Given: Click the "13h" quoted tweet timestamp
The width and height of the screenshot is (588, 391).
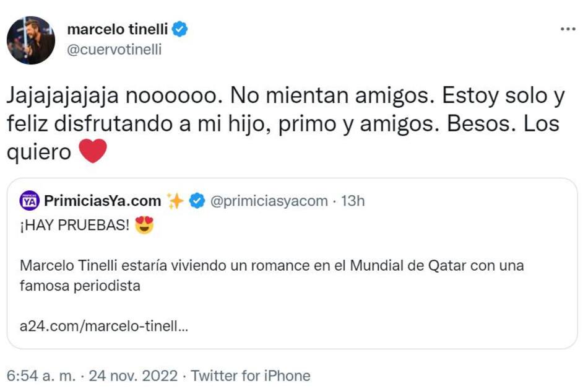Looking at the screenshot, I should pyautogui.click(x=353, y=201).
